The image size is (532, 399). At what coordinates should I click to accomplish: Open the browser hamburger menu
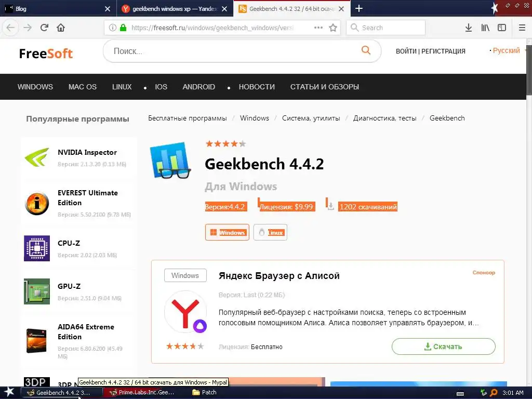click(522, 28)
